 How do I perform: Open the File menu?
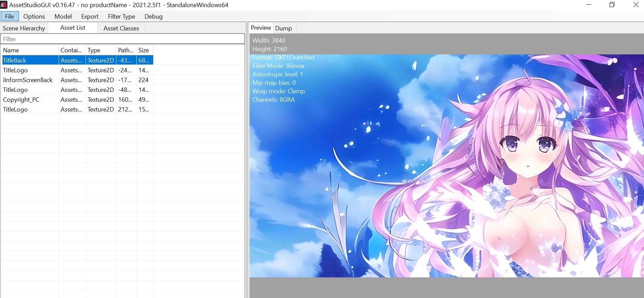click(9, 16)
